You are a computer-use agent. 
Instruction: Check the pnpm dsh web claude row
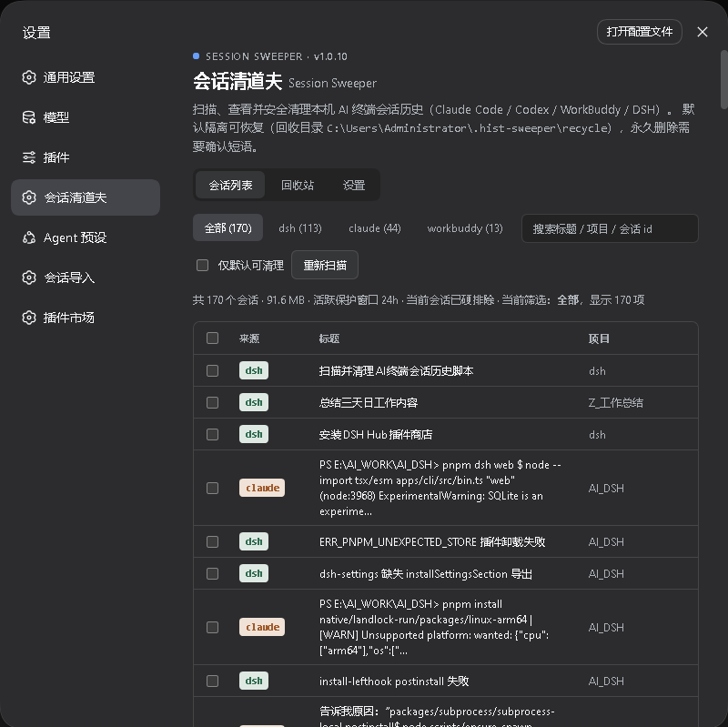point(212,488)
